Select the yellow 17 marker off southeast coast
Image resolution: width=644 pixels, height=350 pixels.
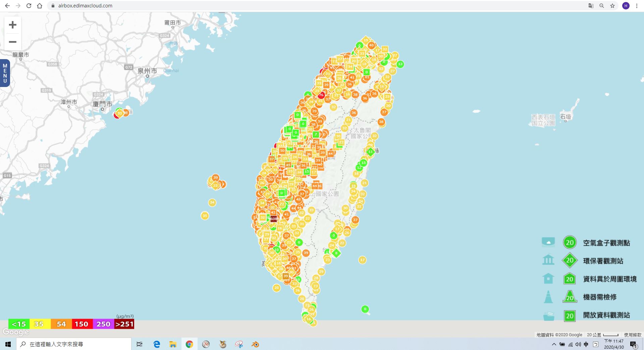tap(362, 260)
